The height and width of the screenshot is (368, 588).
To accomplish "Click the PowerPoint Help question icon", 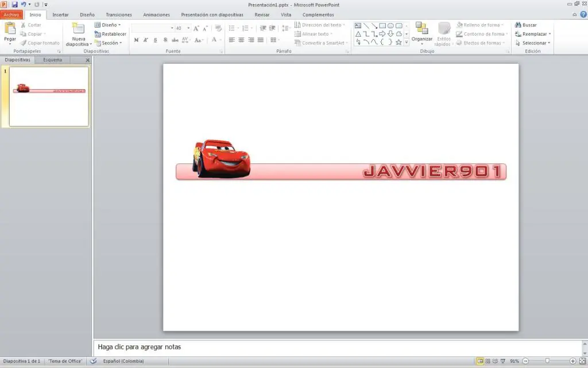I will click(583, 14).
